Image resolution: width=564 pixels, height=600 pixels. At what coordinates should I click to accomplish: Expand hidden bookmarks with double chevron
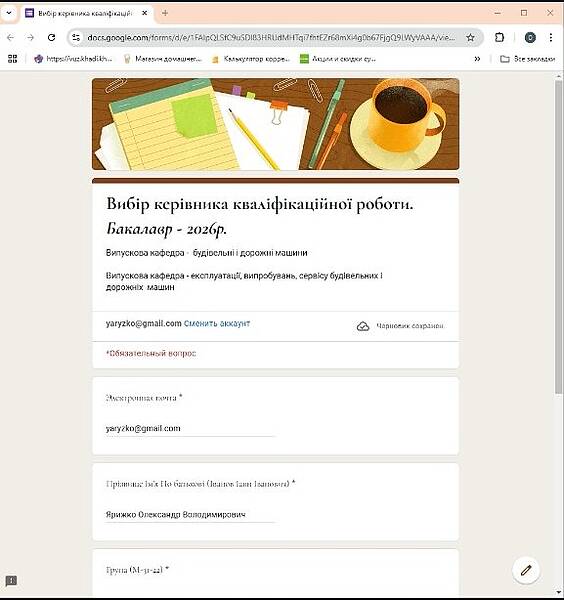point(477,59)
